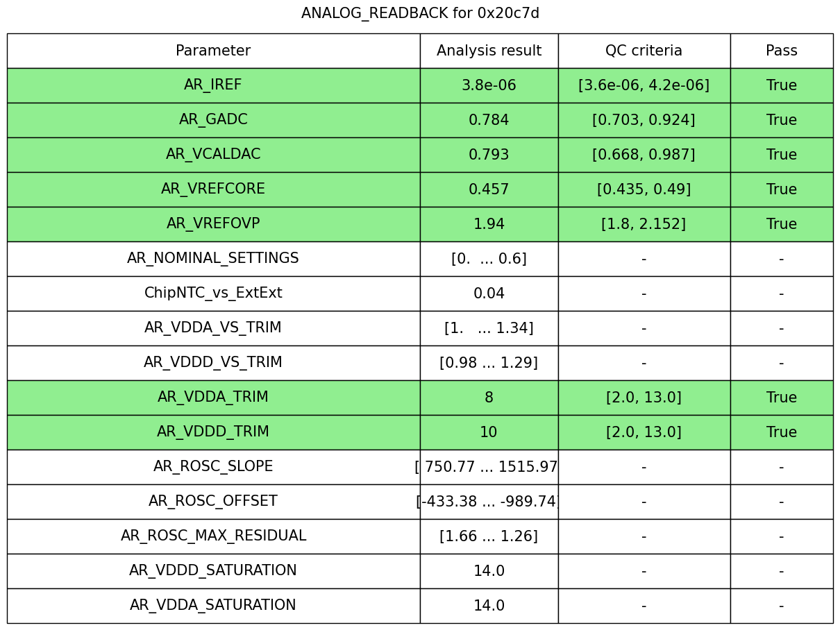The image size is (840, 630).
Task: Click the AR_VDDA_VS_TRIM parameter name
Action: (213, 328)
